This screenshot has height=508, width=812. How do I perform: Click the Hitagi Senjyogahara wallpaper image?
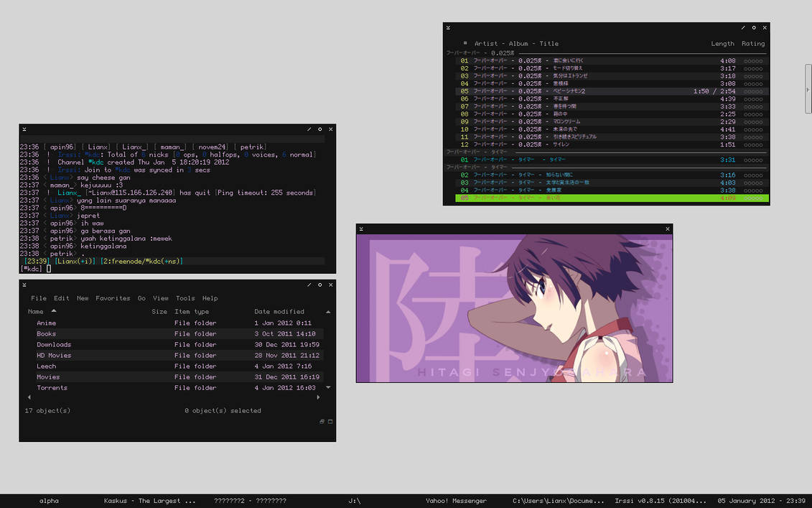[x=514, y=308]
